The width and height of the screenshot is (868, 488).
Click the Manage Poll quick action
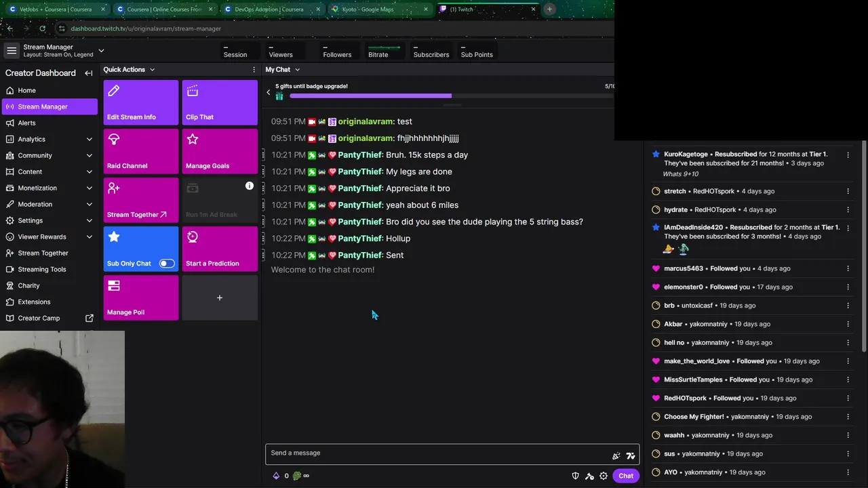tap(141, 298)
